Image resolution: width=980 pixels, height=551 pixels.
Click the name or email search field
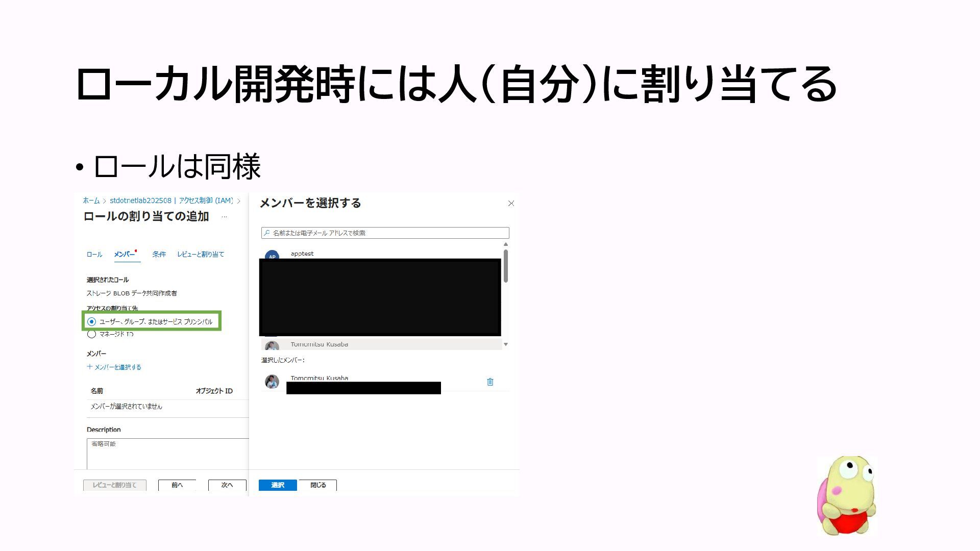pyautogui.click(x=385, y=233)
